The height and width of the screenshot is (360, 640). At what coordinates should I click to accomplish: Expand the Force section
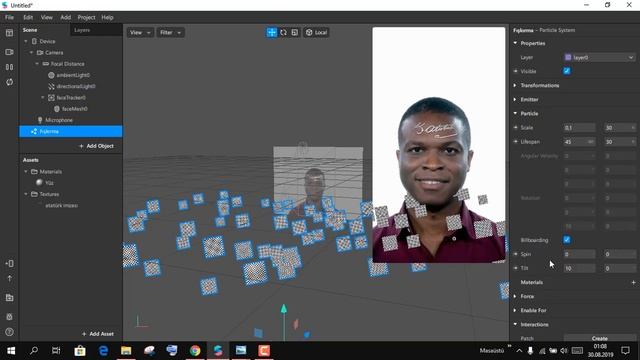pyautogui.click(x=515, y=296)
